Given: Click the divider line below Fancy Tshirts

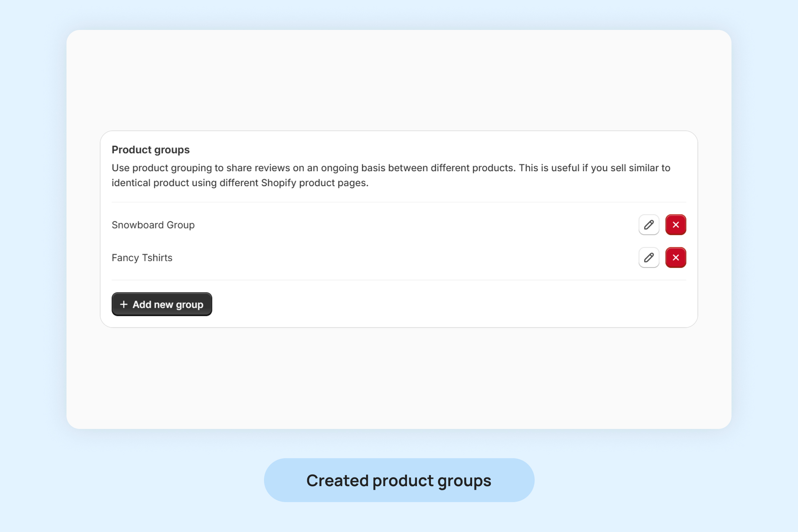Looking at the screenshot, I should click(x=399, y=280).
